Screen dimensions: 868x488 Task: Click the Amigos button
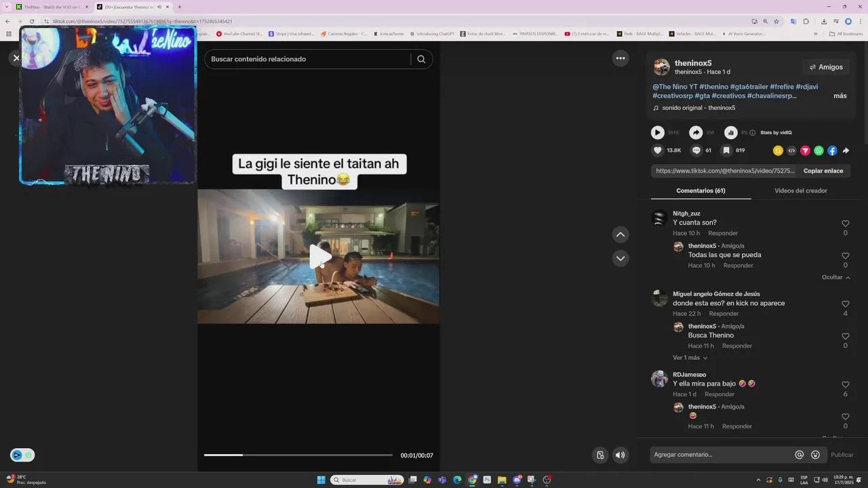tap(826, 67)
